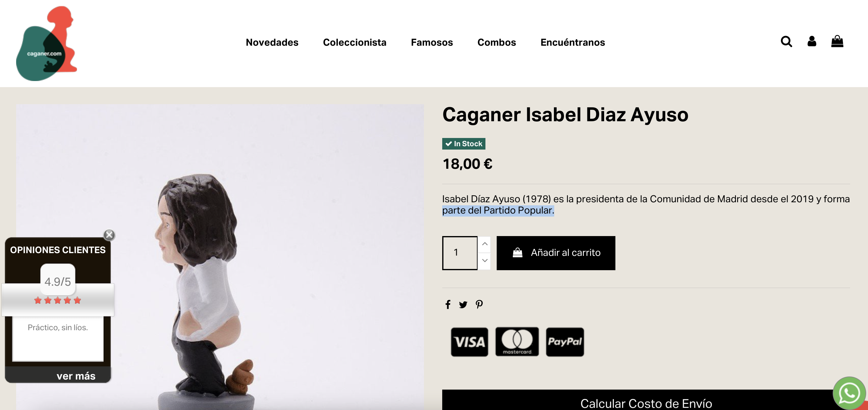
Task: Decrease quantity with down arrow
Action: (485, 261)
